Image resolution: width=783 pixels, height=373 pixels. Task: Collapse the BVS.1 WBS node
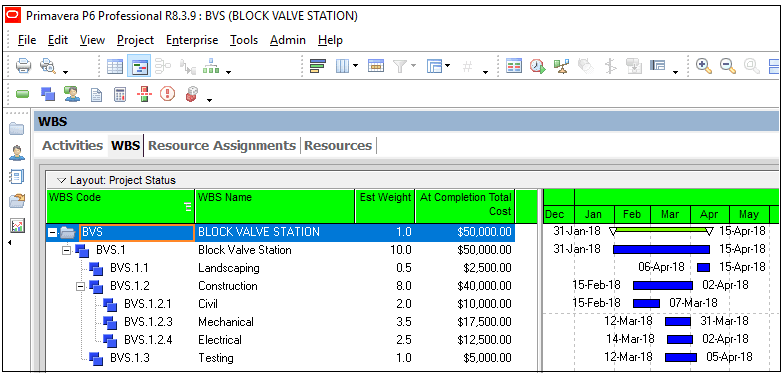tap(66, 250)
